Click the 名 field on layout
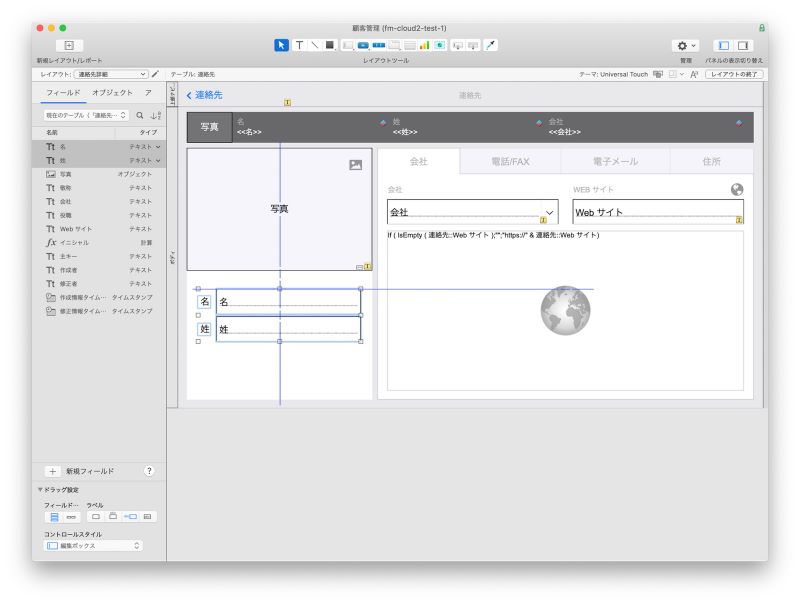Viewport: 800px width, 604px height. (x=288, y=302)
